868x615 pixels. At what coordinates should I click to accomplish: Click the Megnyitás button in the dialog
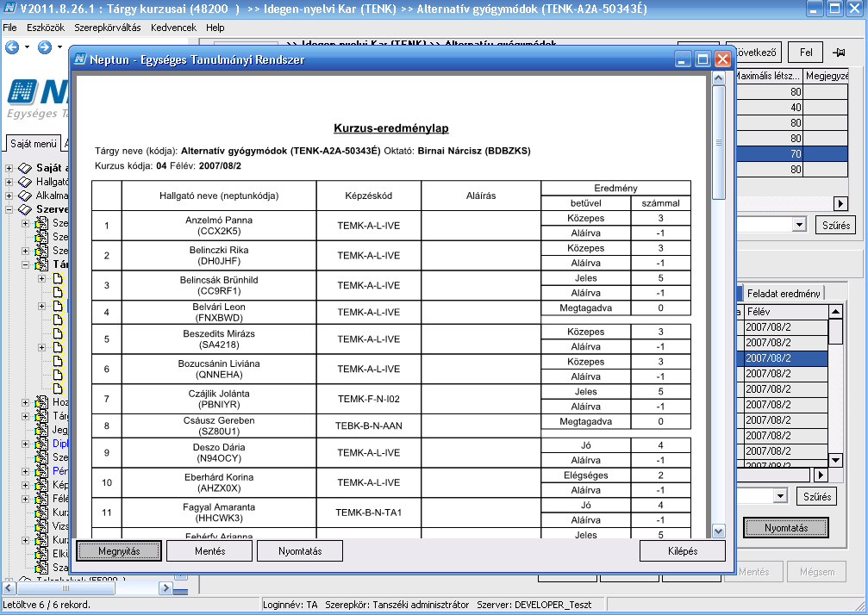point(119,551)
